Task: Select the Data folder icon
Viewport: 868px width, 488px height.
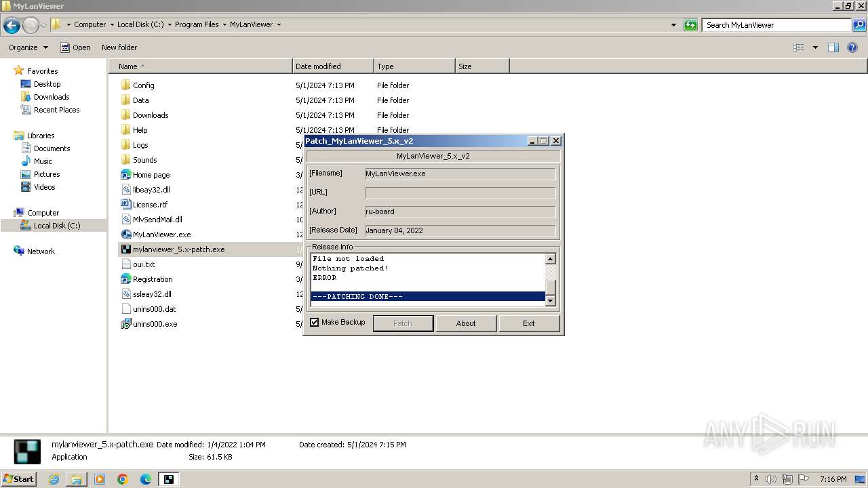Action: coord(125,100)
